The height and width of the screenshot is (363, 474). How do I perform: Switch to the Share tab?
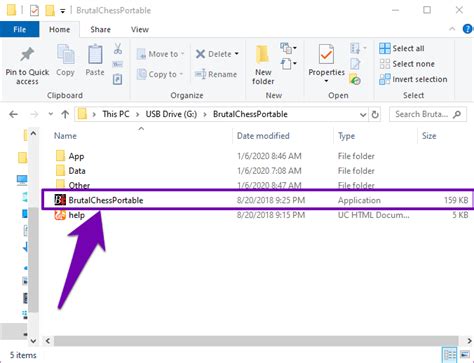pos(100,29)
